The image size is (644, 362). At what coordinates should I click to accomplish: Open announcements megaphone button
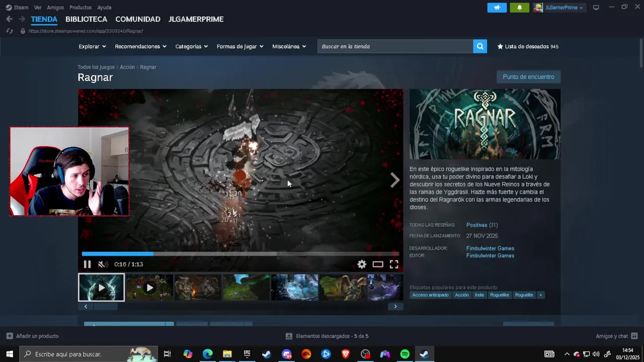coord(497,8)
